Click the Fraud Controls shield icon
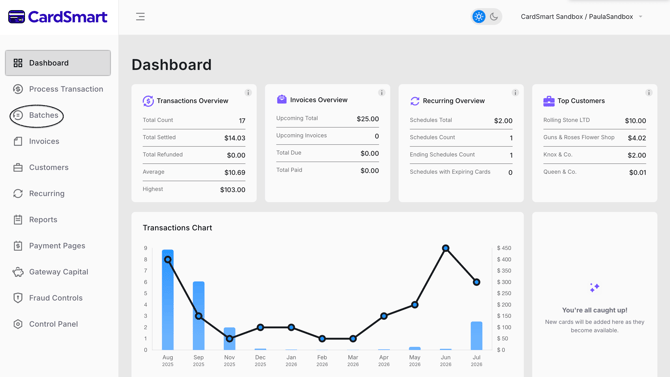Screen dimensions: 670x377 point(18,298)
